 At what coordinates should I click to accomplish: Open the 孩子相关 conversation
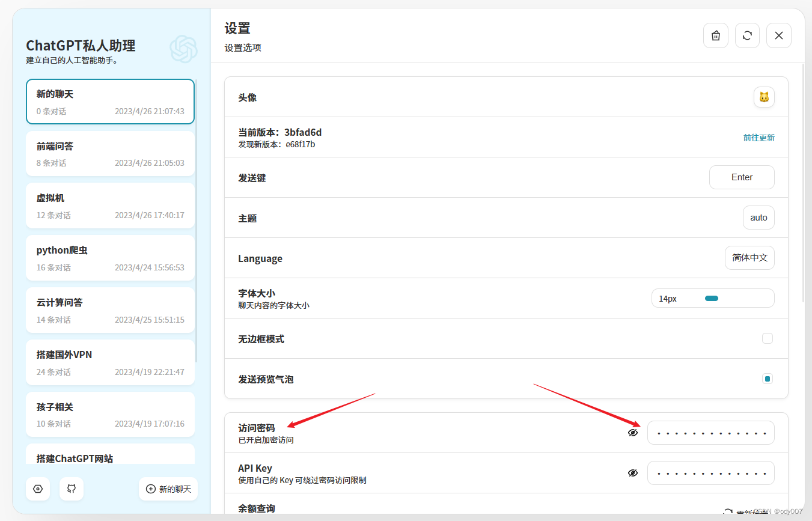110,415
